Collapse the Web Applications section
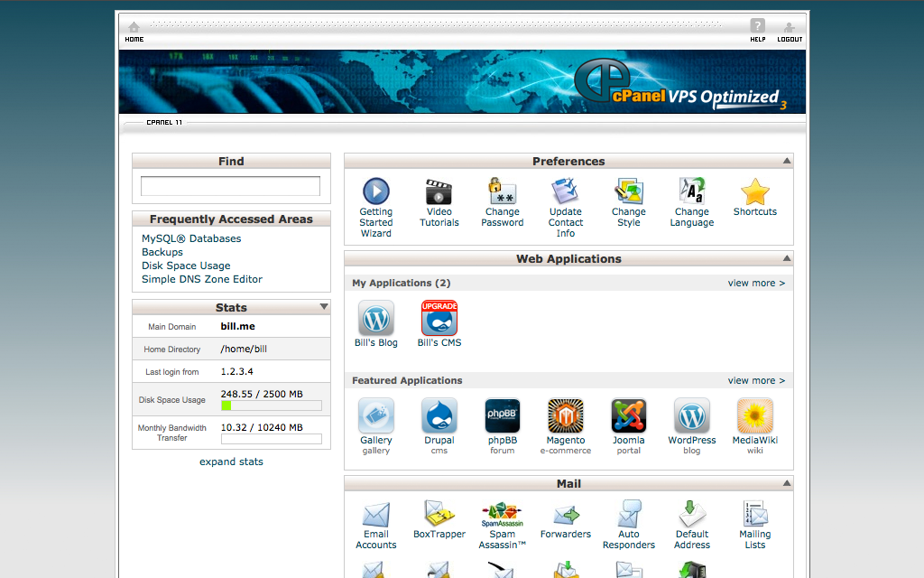The height and width of the screenshot is (578, 924). [x=786, y=258]
